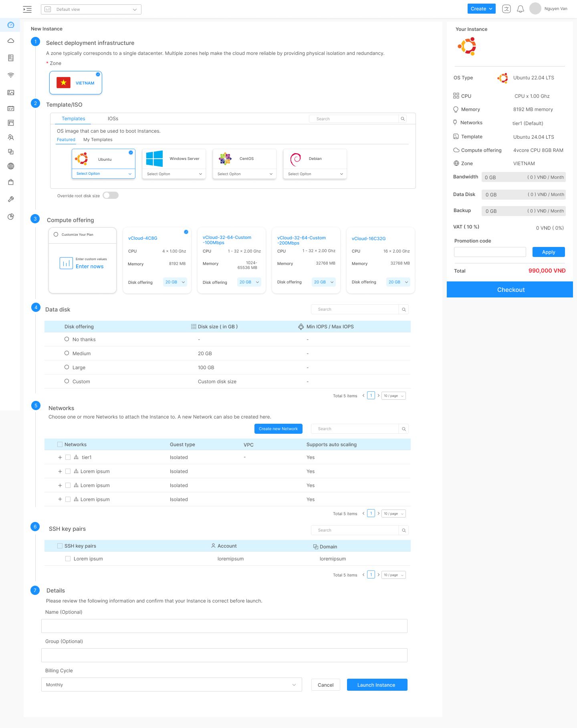The image size is (577, 728).
Task: Open Ubuntu Select Option dropdown
Action: pyautogui.click(x=104, y=174)
